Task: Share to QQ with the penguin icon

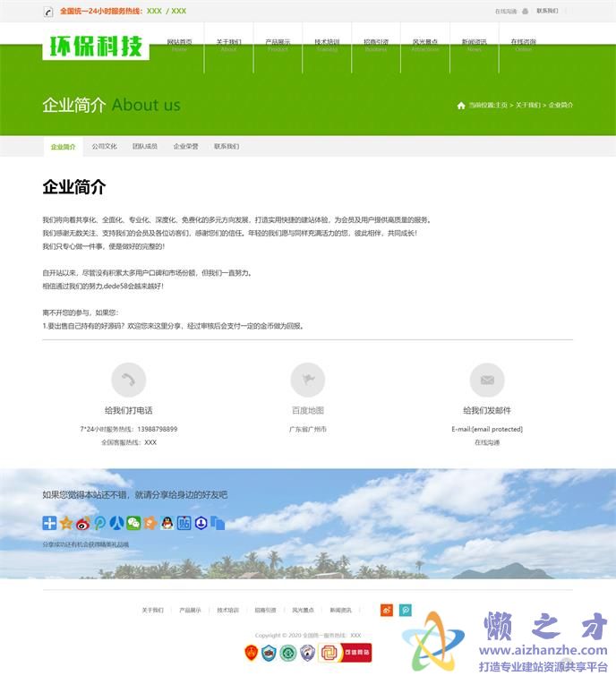Action: tap(167, 523)
